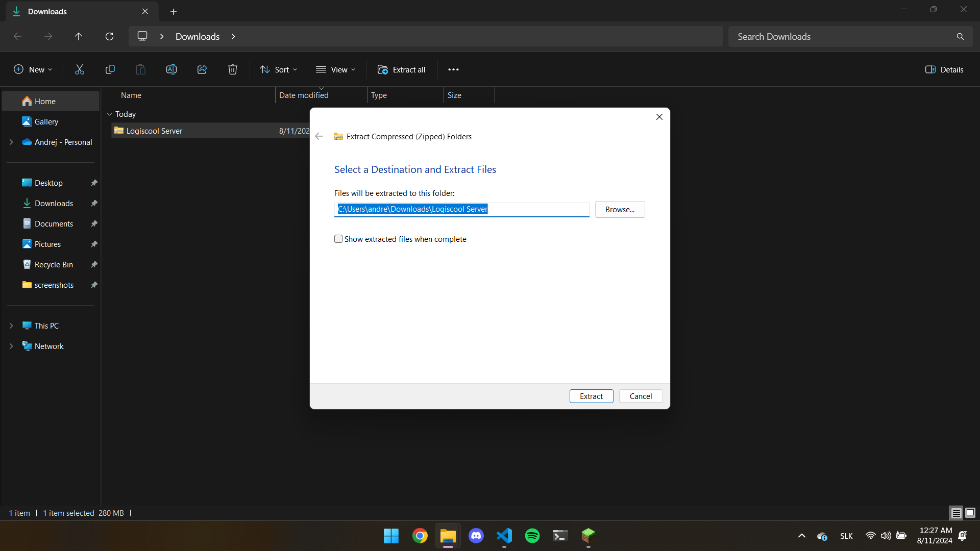Viewport: 980px width, 551px height.
Task: Add a new File Explorer tab
Action: (x=174, y=11)
